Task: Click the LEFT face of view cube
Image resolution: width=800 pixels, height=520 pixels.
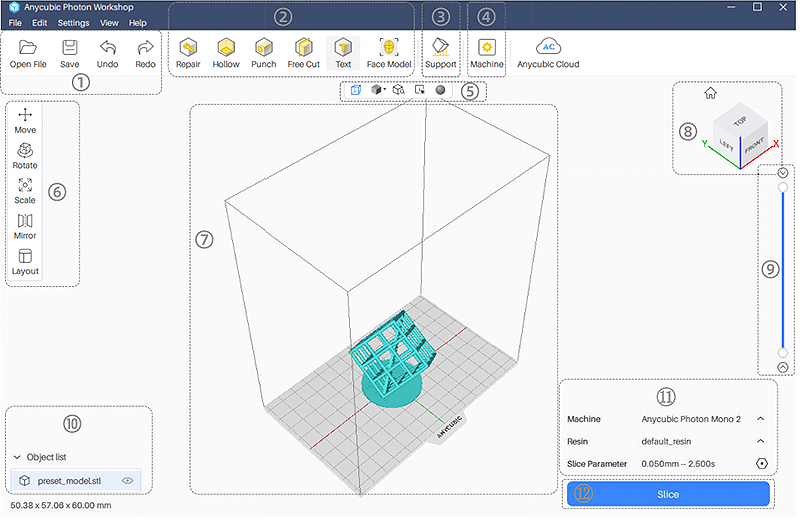Action: [726, 145]
